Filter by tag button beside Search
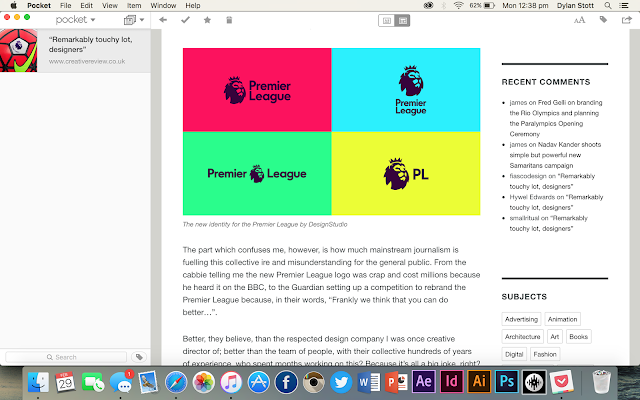640x400 pixels. click(139, 357)
